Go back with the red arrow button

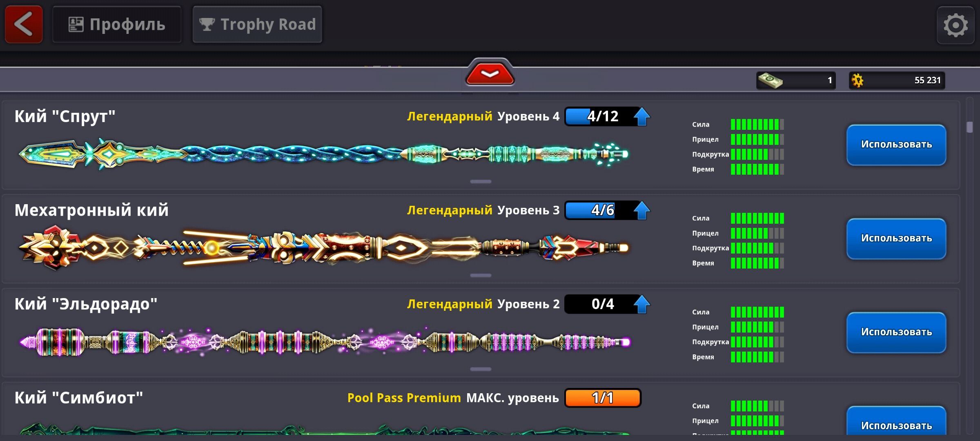coord(24,24)
